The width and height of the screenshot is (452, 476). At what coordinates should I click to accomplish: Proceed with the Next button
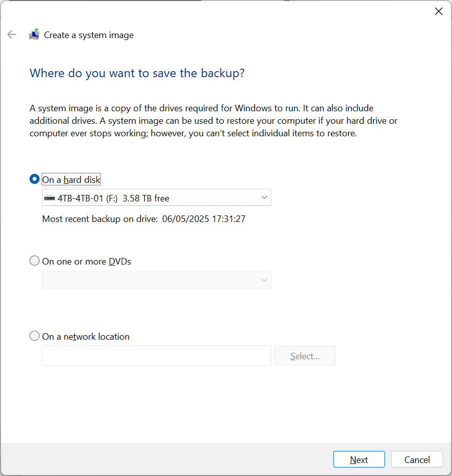click(359, 459)
